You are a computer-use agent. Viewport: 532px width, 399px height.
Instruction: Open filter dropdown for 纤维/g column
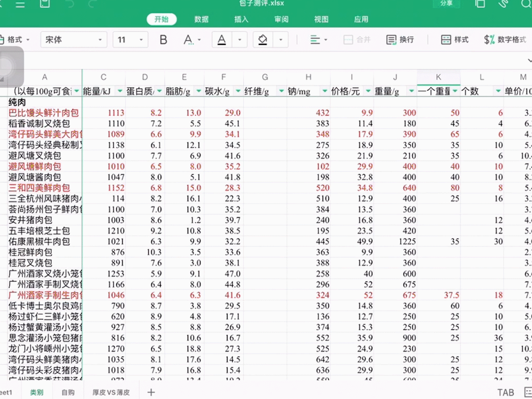tap(281, 91)
